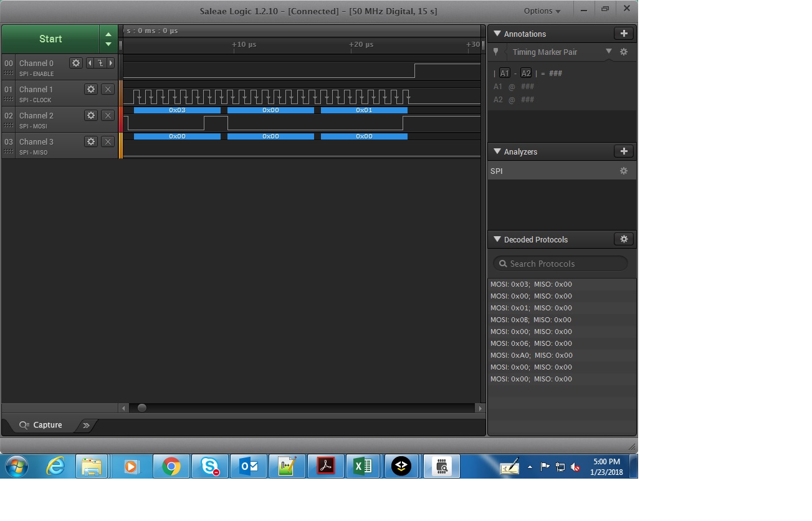The image size is (812, 521).
Task: Grab the Channel 0 drag handle dots
Action: point(9,74)
